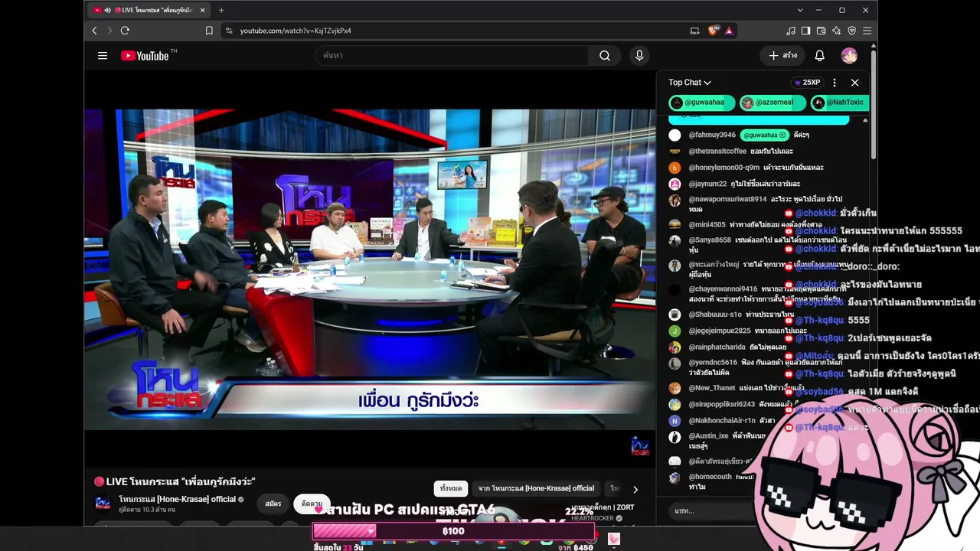Open the Brave Wallet icon

coord(821,31)
